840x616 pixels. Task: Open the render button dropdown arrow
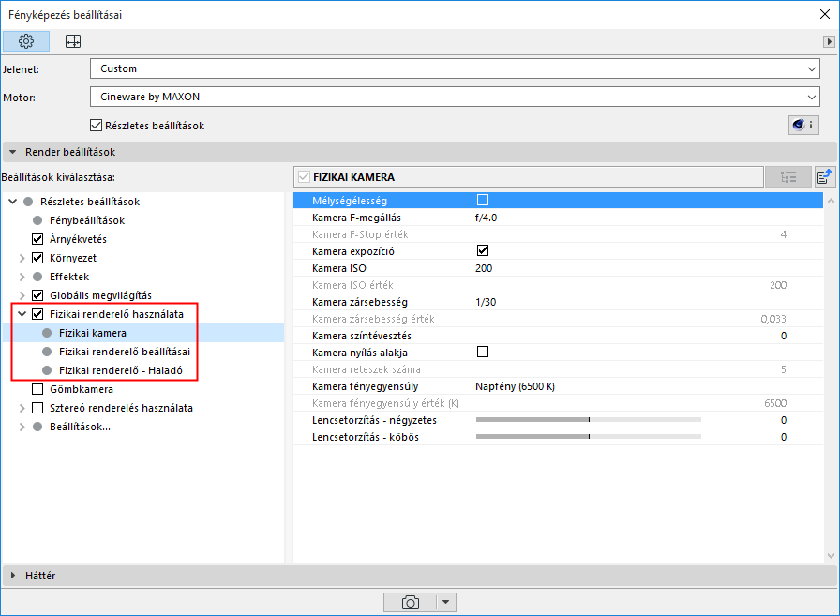tap(445, 602)
